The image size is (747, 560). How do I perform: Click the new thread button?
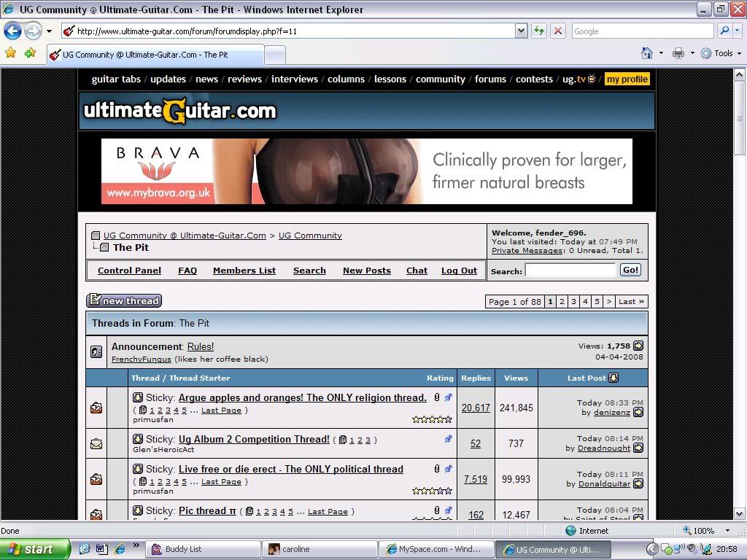click(124, 300)
